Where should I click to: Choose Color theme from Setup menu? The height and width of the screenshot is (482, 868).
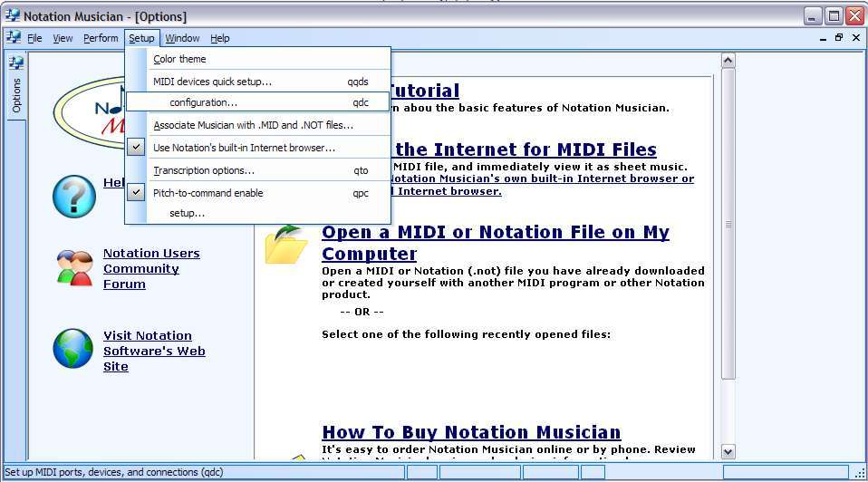click(258, 59)
